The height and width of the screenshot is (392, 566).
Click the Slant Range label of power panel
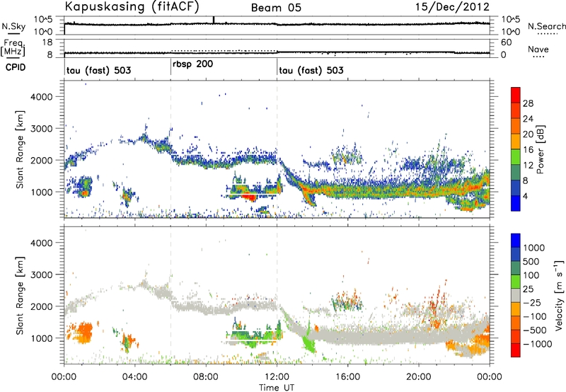(20, 149)
